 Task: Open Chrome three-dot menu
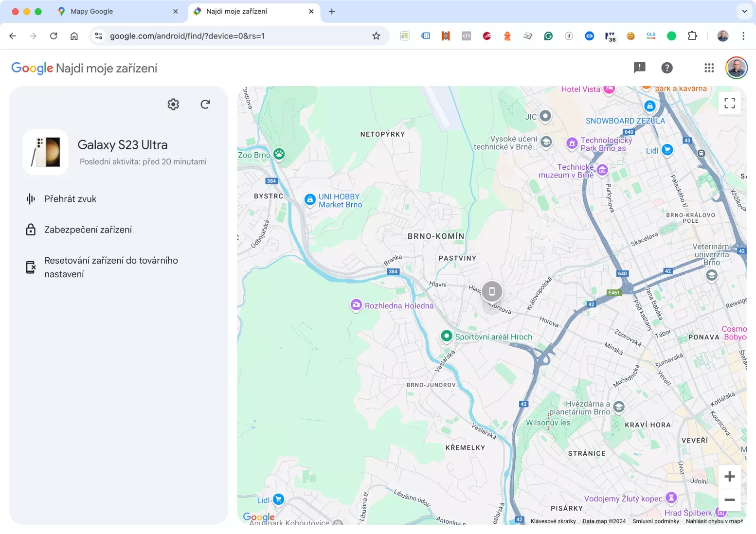pyautogui.click(x=743, y=36)
